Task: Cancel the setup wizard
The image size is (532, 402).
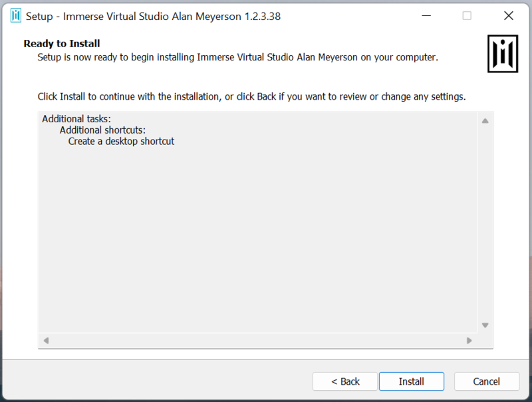Action: (486, 381)
